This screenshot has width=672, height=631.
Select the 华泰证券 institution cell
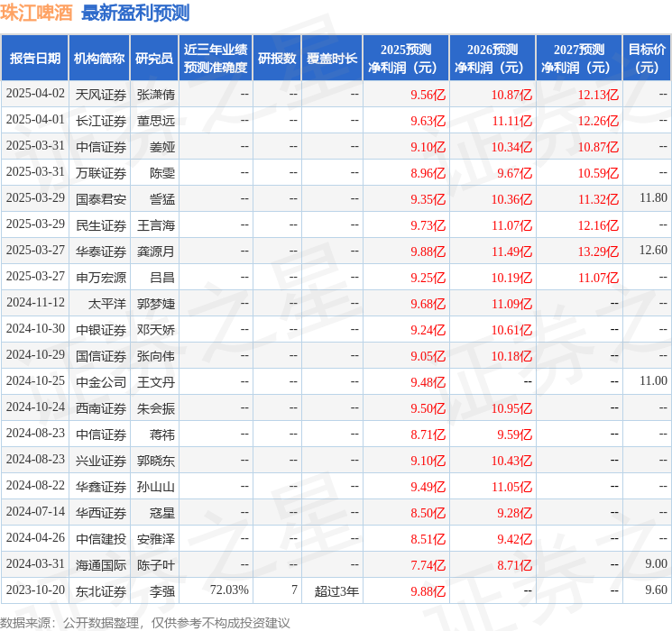(x=101, y=251)
